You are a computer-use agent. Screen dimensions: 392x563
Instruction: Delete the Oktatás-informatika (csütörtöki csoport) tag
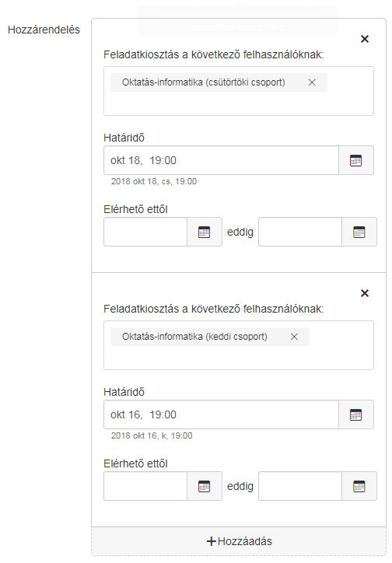point(312,82)
